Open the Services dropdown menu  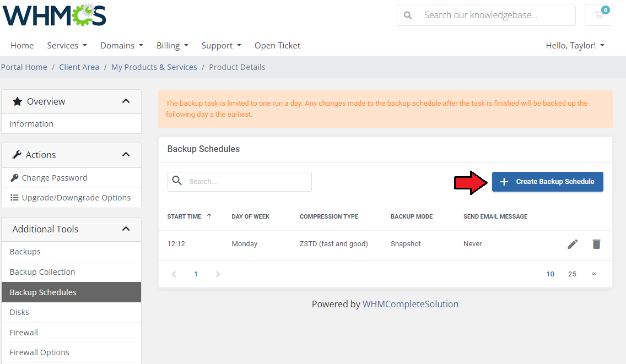pos(67,46)
